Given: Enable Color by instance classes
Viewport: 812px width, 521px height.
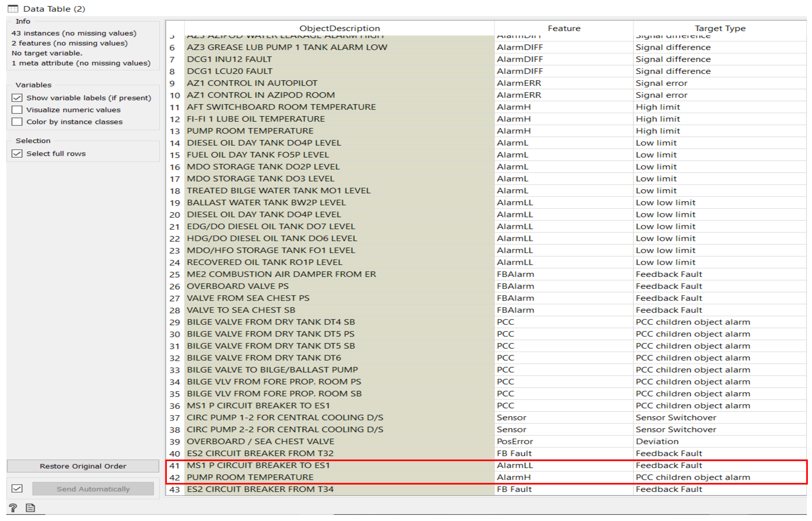Looking at the screenshot, I should 17,121.
